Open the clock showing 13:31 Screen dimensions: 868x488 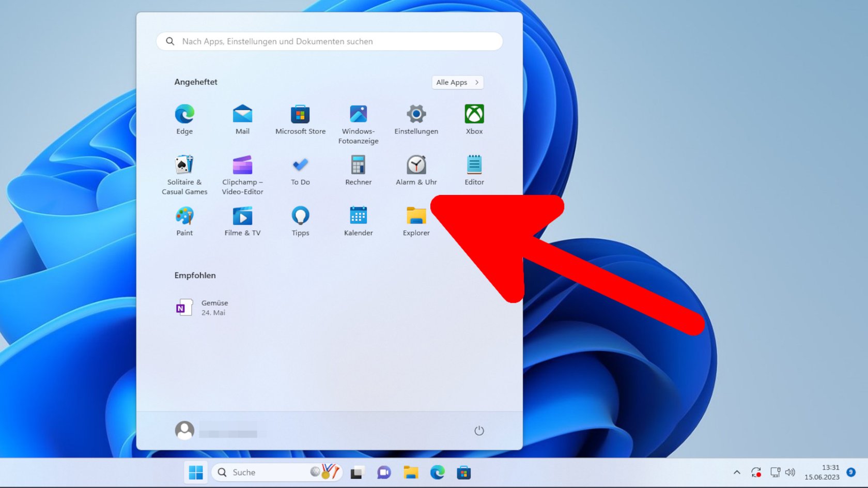pos(822,472)
